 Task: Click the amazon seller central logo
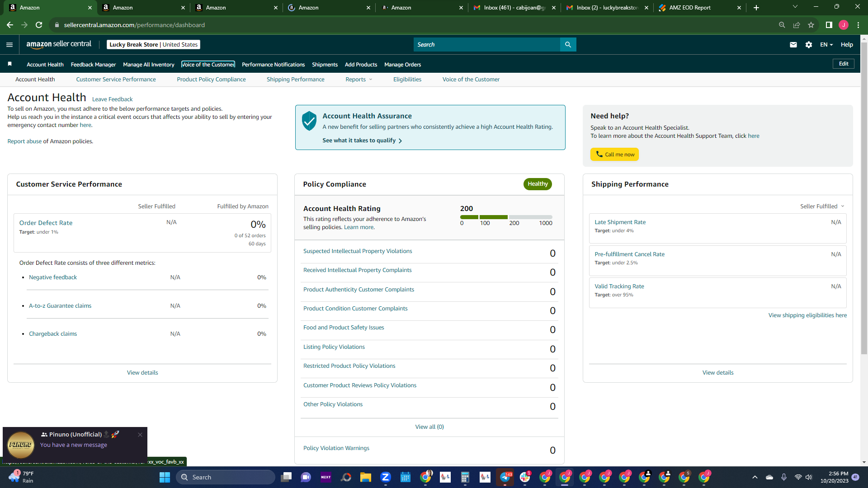pos(59,44)
